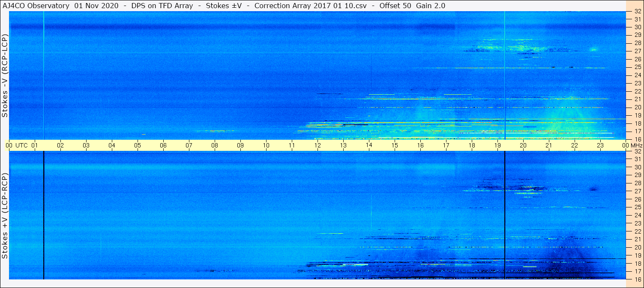Select hour mark 21 on time axis
This screenshot has height=288, width=644.
(549, 145)
